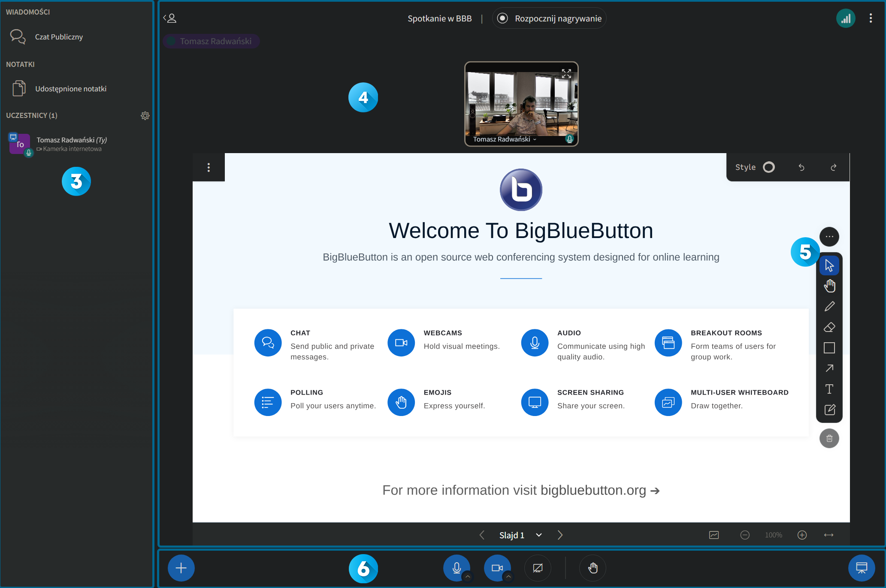This screenshot has height=588, width=886.
Task: Choose the Select arrow tool
Action: click(x=829, y=265)
